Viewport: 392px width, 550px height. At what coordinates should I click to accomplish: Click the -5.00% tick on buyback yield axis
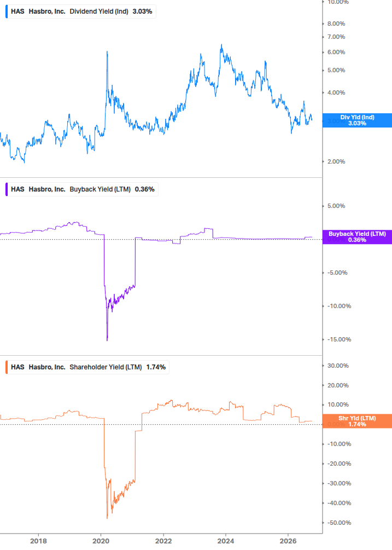pos(337,273)
